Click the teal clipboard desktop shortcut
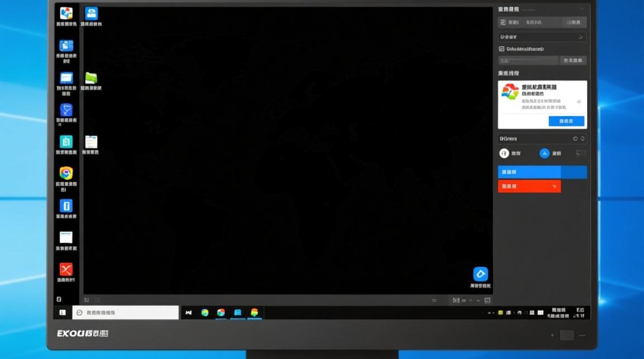This screenshot has height=359, width=644. [x=66, y=142]
